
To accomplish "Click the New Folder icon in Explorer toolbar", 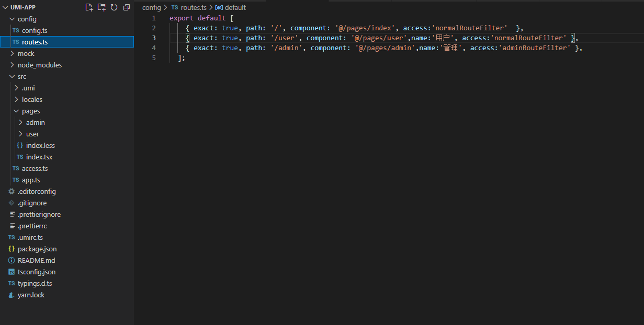I will coord(101,7).
